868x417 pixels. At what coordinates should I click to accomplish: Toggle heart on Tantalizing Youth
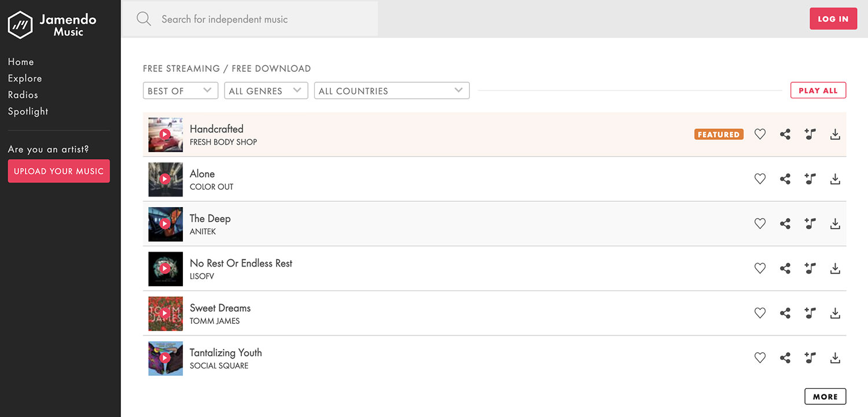[760, 358]
